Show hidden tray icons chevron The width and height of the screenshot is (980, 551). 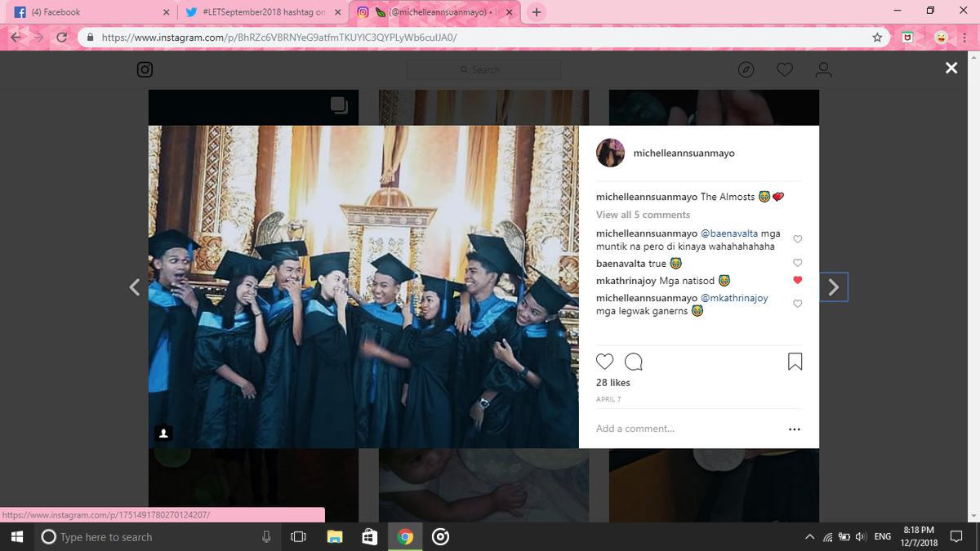[x=809, y=537]
